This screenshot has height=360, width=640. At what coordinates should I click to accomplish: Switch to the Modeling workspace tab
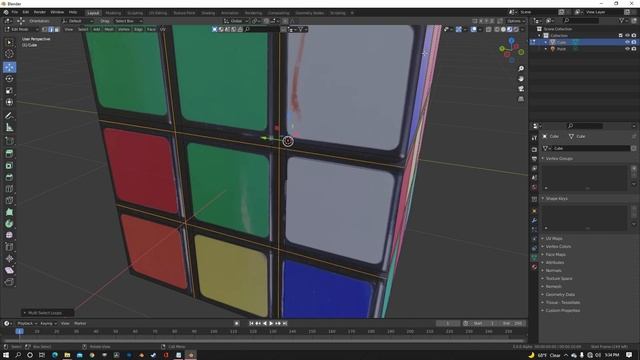point(113,13)
